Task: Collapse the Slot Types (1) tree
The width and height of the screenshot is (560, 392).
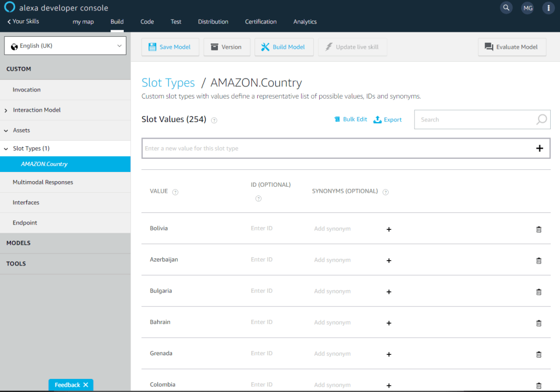Action: tap(6, 148)
